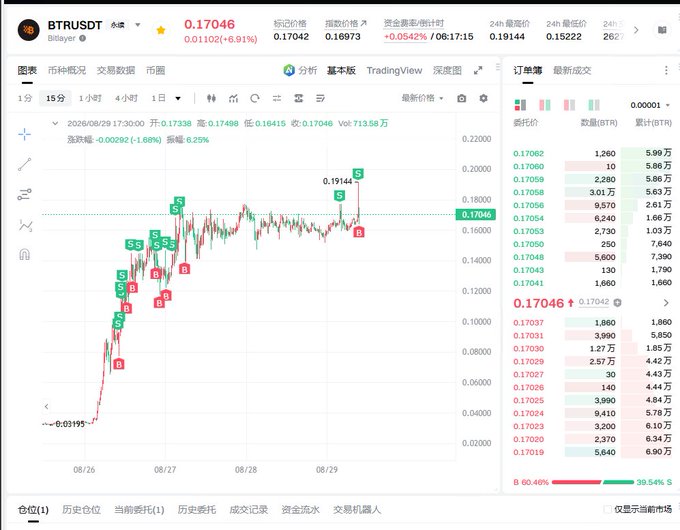Screen dimensions: 680x530
Task: Select the 基本版 chart version
Action: tap(341, 70)
